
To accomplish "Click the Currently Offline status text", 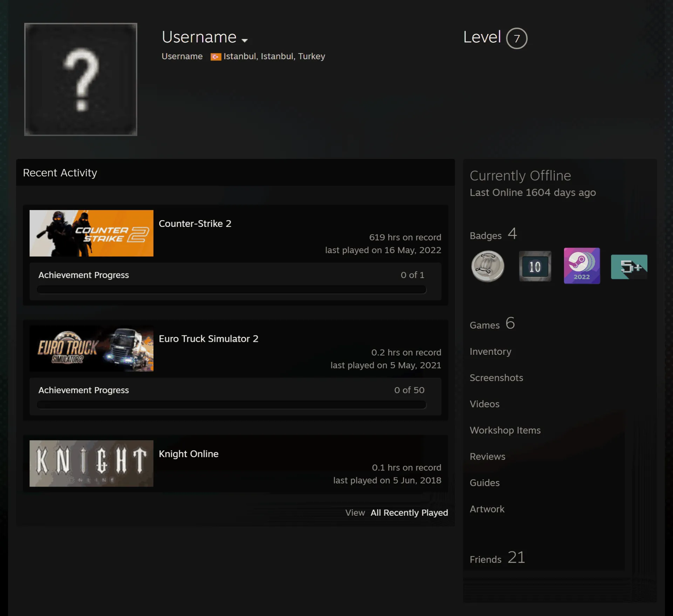I will tap(520, 176).
